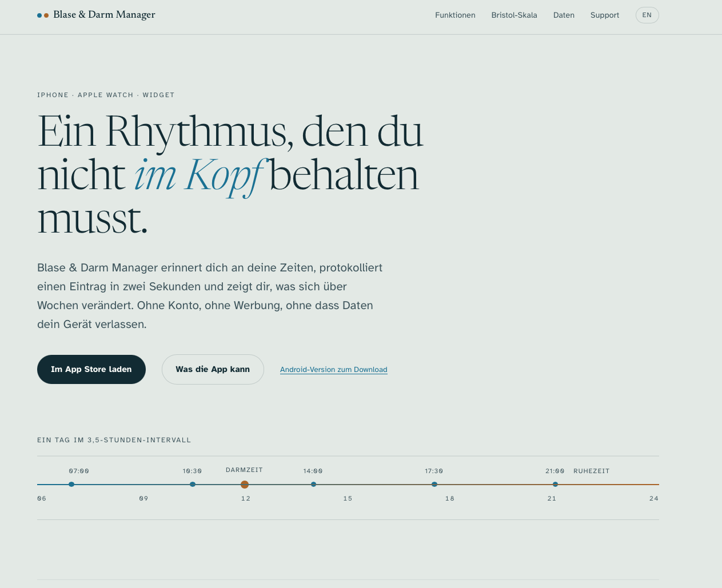Viewport: 722px width, 588px height.
Task: Open the Funktionen menu item
Action: [455, 15]
